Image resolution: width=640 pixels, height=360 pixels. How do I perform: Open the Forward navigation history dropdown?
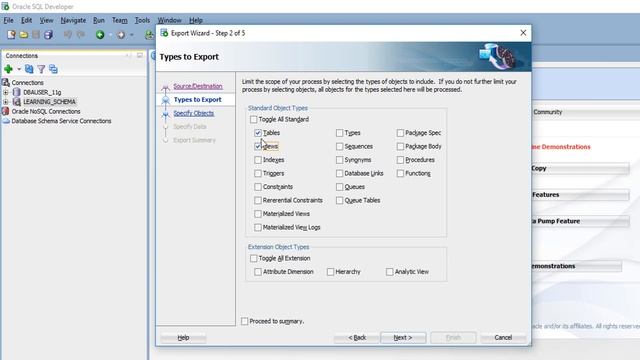click(131, 35)
